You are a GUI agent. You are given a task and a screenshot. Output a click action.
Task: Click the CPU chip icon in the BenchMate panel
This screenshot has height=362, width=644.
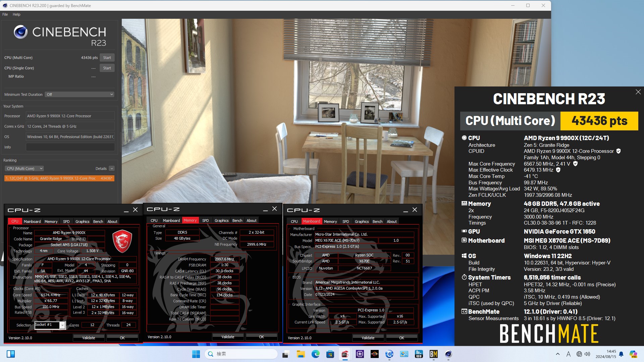(x=464, y=138)
